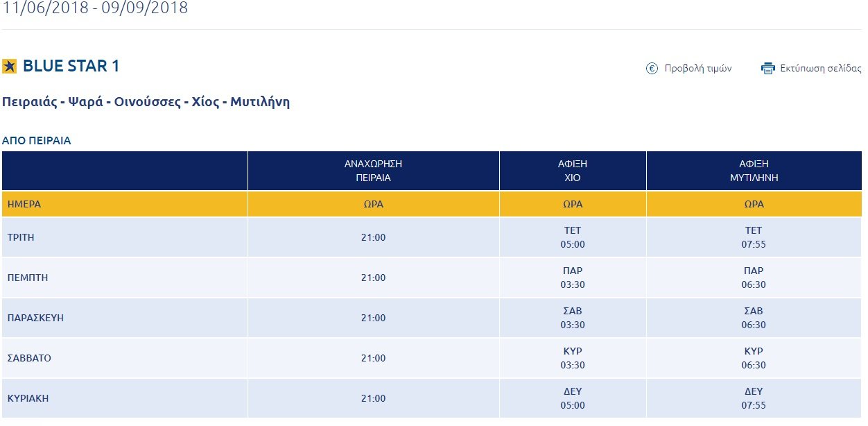This screenshot has height=426, width=868.
Task: Click ΤΡΙΤΗ's Mytilene arrival ΤΕΤ 07:55
Action: coord(754,237)
